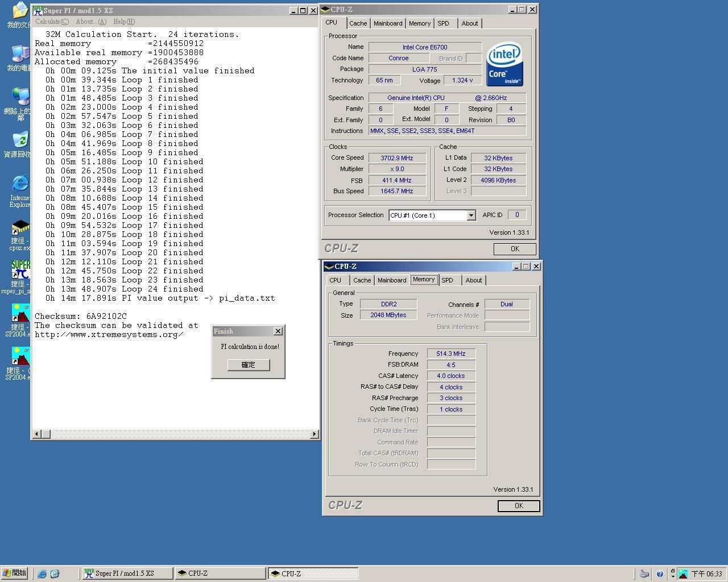Viewport: 728px width, 582px height.
Task: Click OK in the CPU-Z Memory window
Action: click(519, 506)
